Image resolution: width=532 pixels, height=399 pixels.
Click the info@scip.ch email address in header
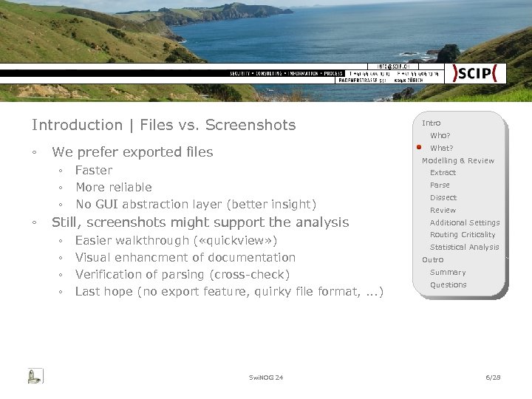pyautogui.click(x=393, y=66)
